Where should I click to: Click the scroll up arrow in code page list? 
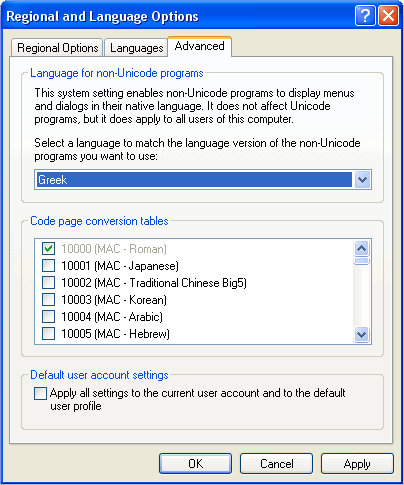362,248
